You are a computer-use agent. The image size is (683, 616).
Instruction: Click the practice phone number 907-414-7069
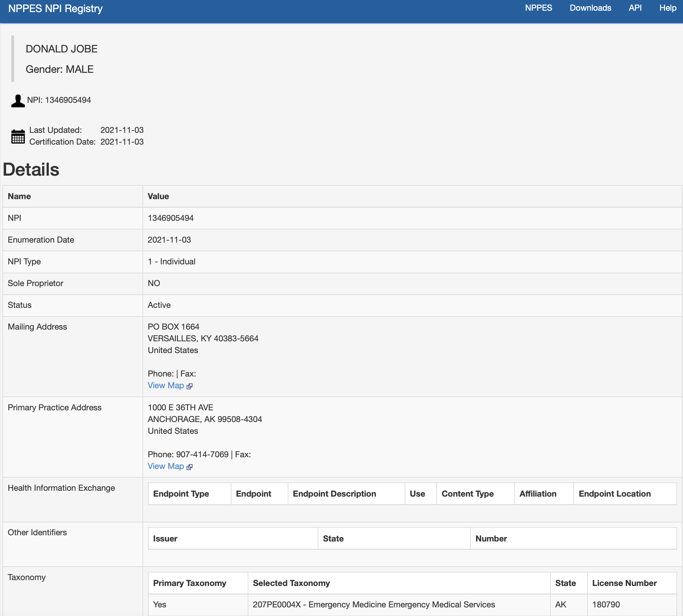coord(202,454)
